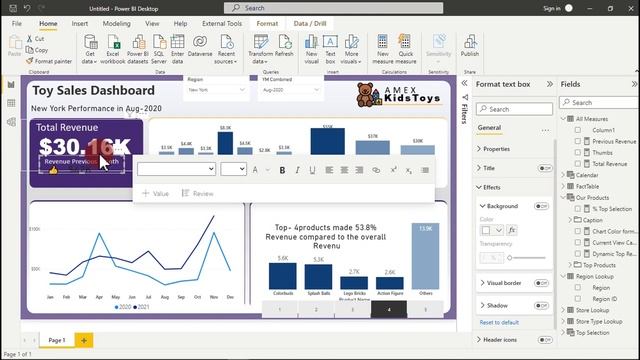Insert a New visual
The image size is (640, 360).
point(311,49)
